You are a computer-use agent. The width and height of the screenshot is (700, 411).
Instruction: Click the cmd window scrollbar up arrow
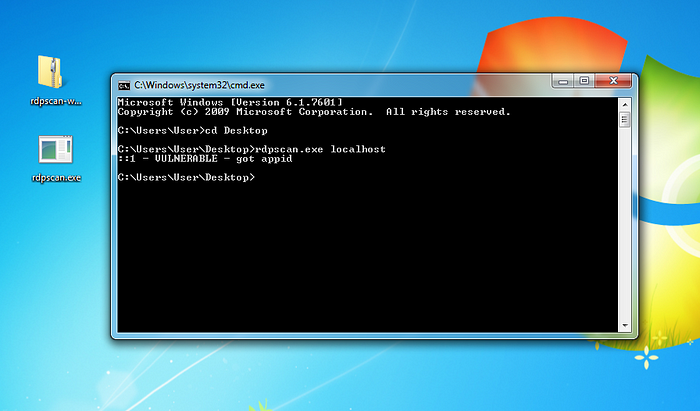click(625, 104)
